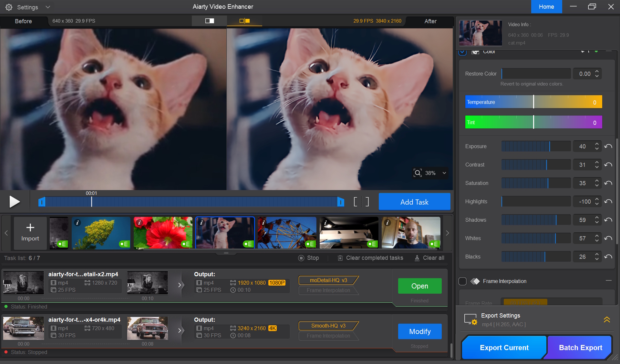Enable the Frame Interpolation checkbox
This screenshot has height=364, width=620.
(462, 281)
